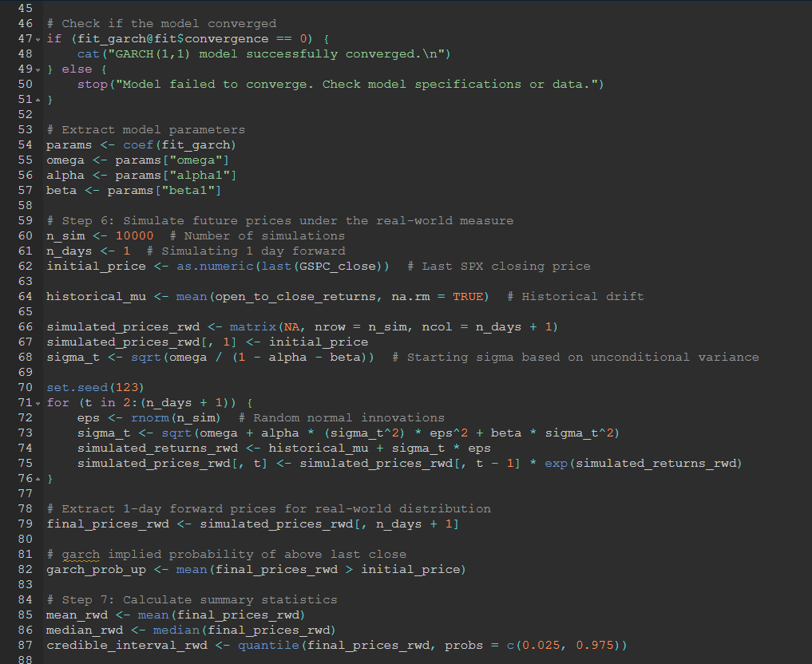
Task: Click the '"omega"' string on line 55
Action: tap(196, 160)
